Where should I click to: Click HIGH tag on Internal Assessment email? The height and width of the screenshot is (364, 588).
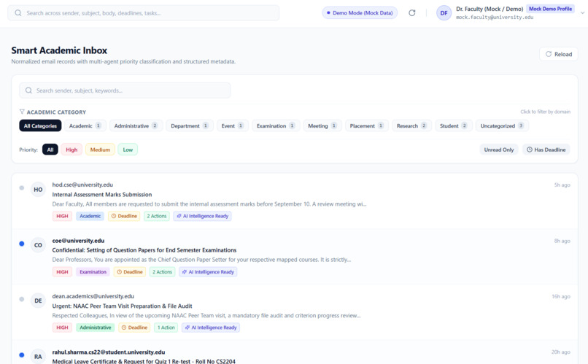click(62, 216)
